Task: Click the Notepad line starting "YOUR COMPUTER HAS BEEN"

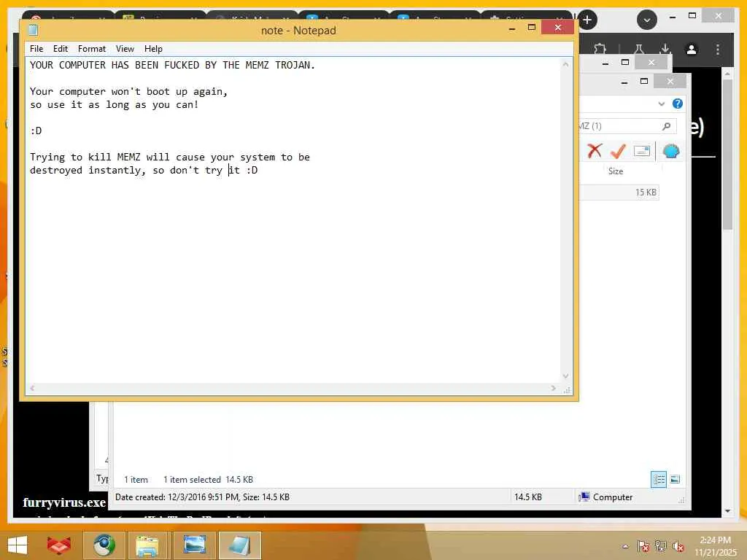Action: [172, 65]
